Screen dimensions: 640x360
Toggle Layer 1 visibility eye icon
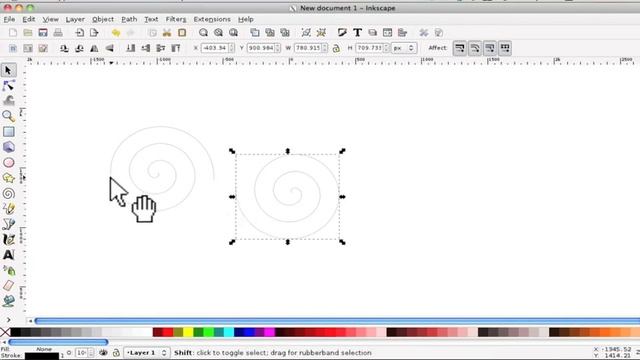[103, 352]
